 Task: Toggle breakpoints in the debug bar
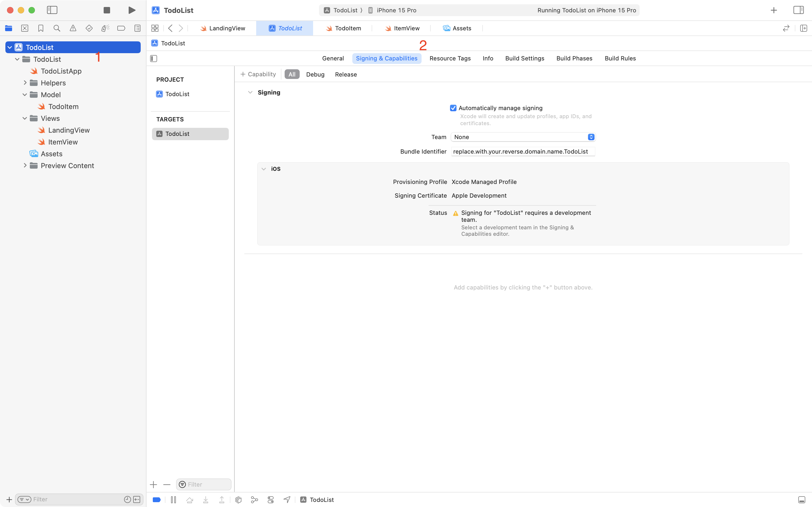point(156,499)
